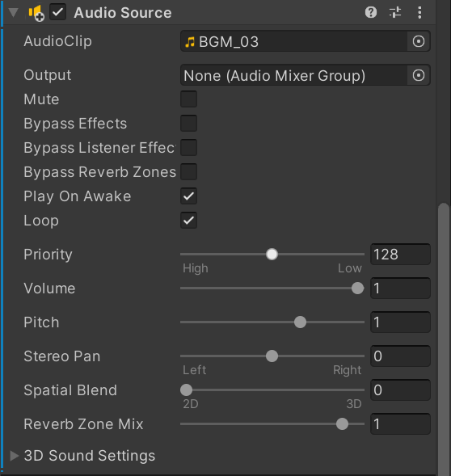The image size is (451, 476).
Task: Enable the Mute checkbox
Action: click(x=188, y=99)
